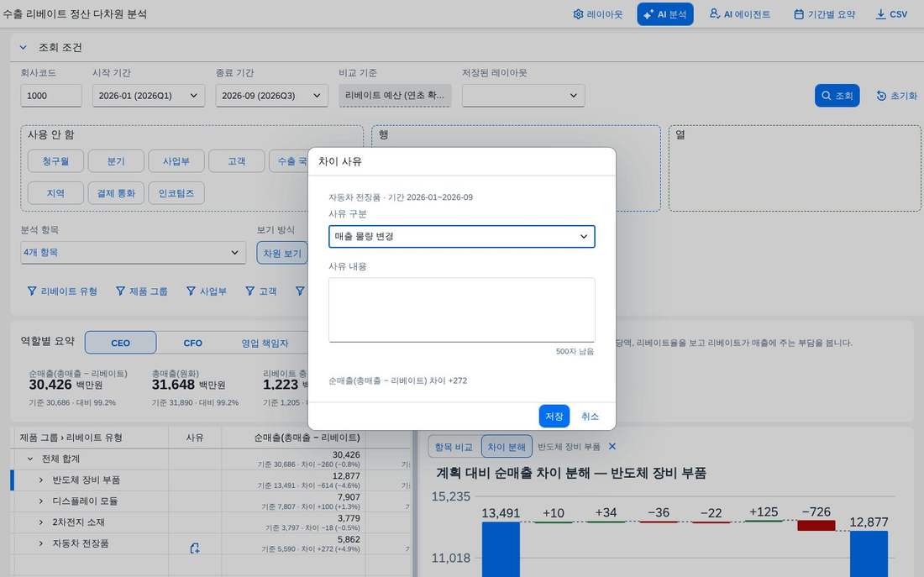This screenshot has height=577, width=924.
Task: Click the AI 분석 button
Action: [x=664, y=14]
